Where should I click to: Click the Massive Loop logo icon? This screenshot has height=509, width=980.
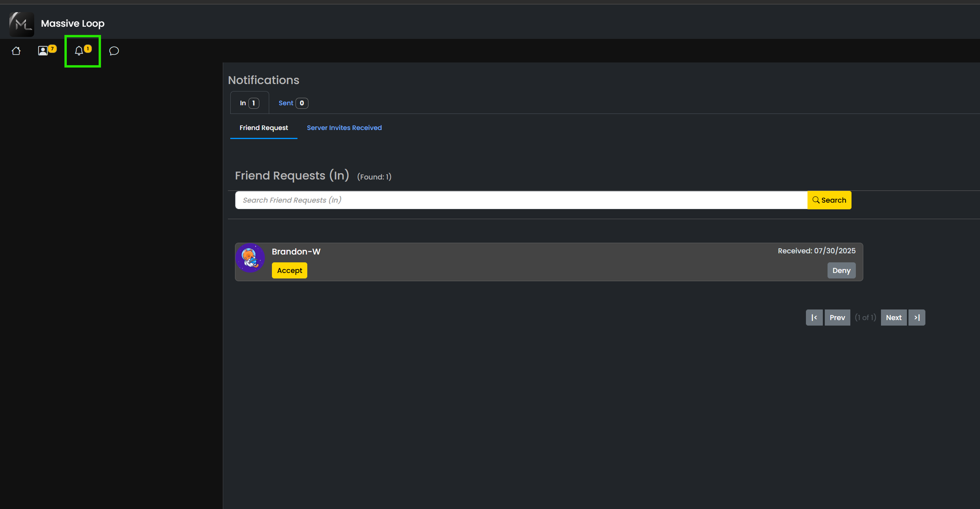point(22,24)
